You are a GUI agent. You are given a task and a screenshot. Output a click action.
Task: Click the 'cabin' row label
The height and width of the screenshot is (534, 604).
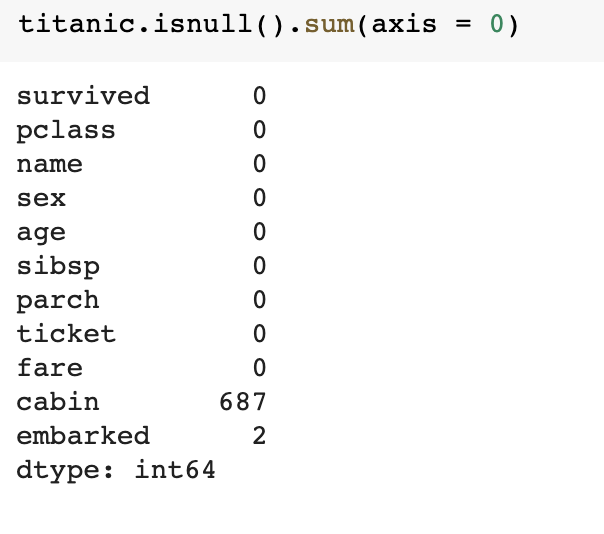coord(58,402)
